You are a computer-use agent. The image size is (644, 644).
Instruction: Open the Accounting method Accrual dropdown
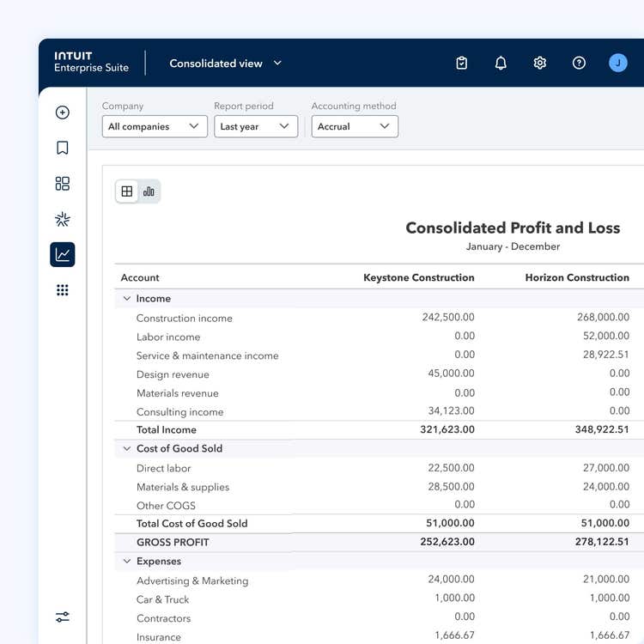tap(355, 126)
